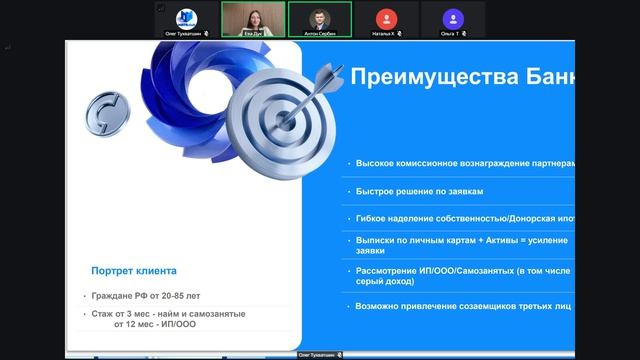The height and width of the screenshot is (360, 640).
Task: Click the "от 12 мес - ИП/ООО" line
Action: [x=155, y=324]
